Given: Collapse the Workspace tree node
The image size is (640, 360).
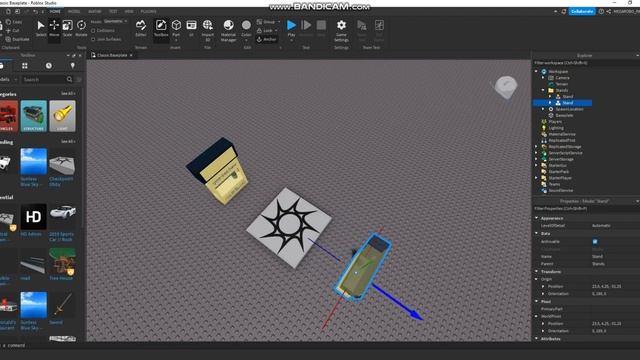Looking at the screenshot, I should pyautogui.click(x=536, y=71).
